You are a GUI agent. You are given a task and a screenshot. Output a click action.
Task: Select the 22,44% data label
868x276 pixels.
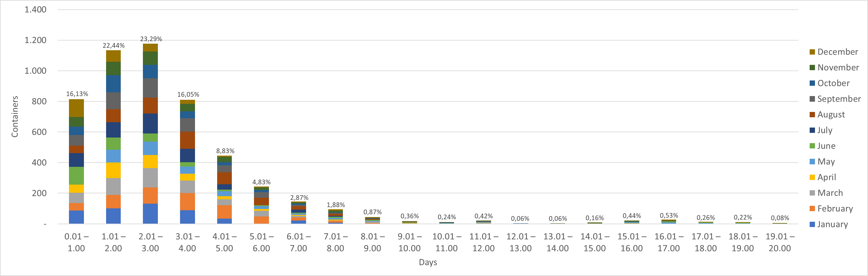114,46
